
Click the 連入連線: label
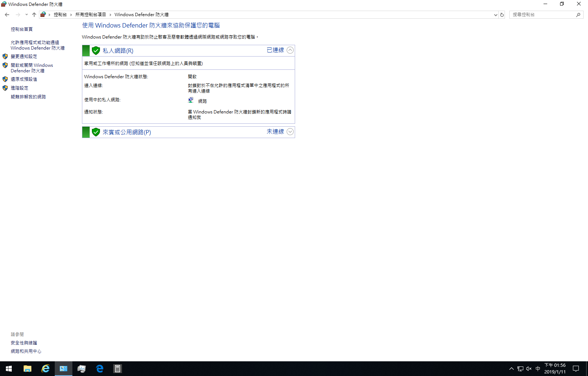click(x=93, y=86)
